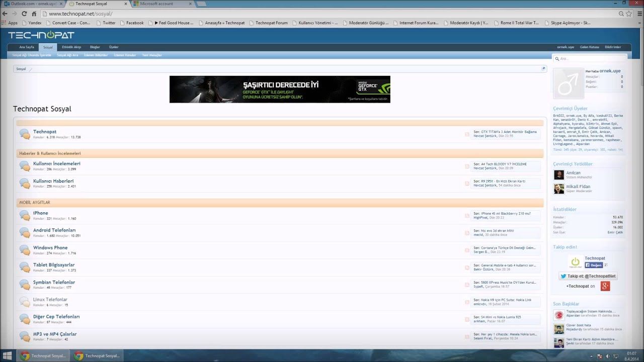Open the Clover boot hata thread

tap(578, 325)
